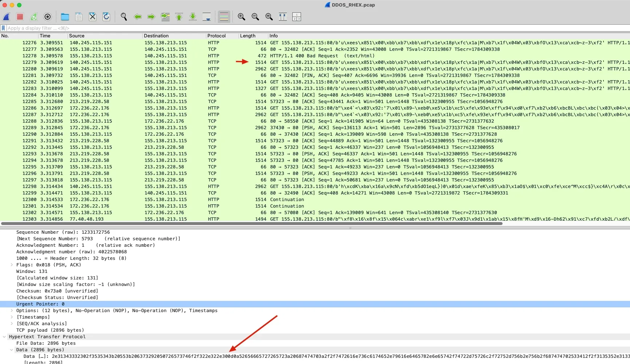Screen dimensions: 630x364
Task: Reset packet text to normal size
Action: (x=269, y=17)
